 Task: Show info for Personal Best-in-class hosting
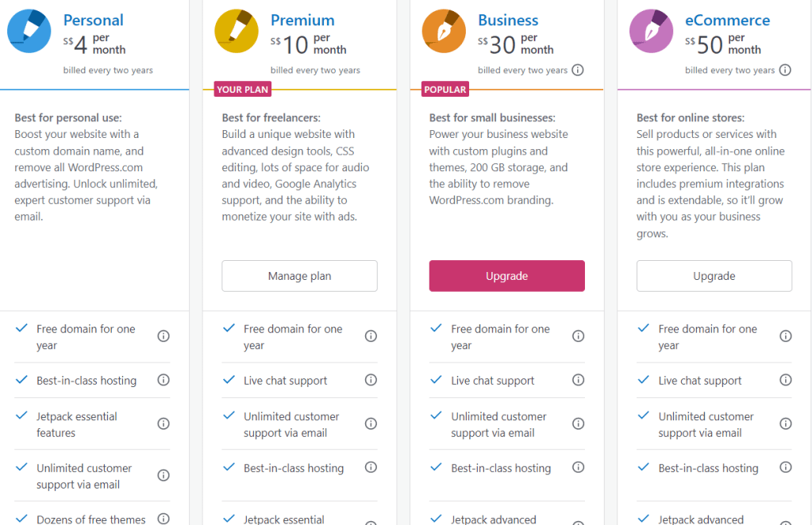(164, 380)
